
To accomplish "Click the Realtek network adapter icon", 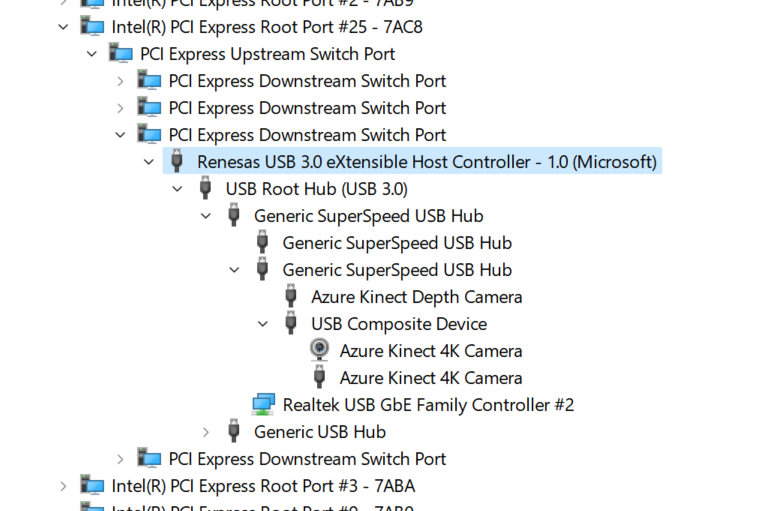I will (x=263, y=405).
